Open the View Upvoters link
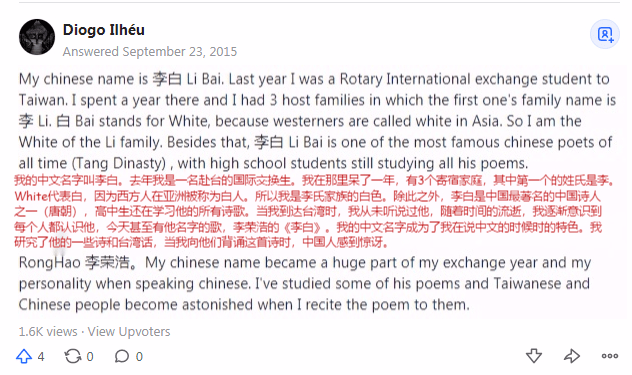 click(x=129, y=331)
